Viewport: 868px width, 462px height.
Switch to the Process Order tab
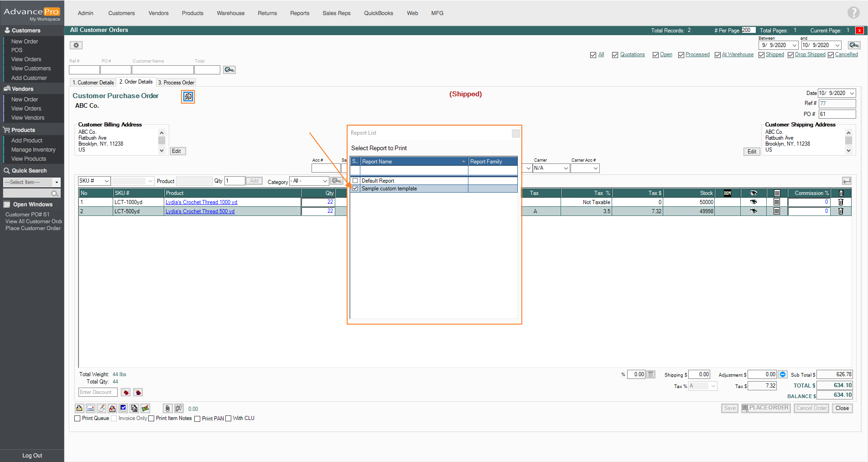click(x=176, y=83)
